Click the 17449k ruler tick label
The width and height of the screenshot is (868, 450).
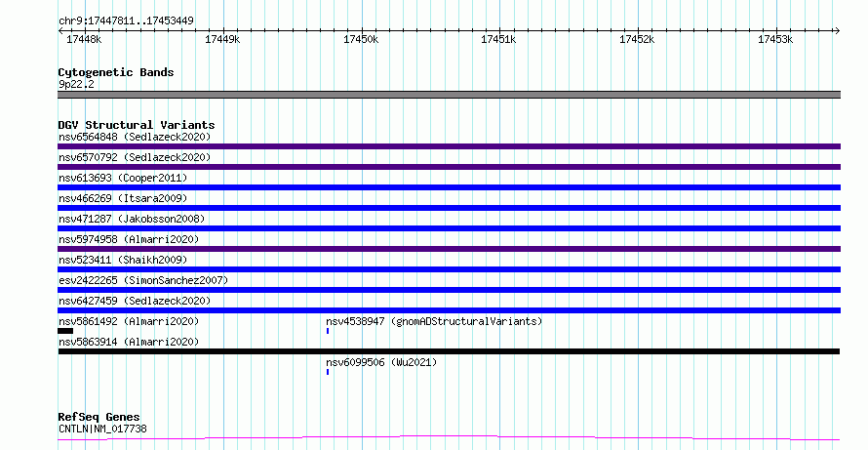(222, 39)
